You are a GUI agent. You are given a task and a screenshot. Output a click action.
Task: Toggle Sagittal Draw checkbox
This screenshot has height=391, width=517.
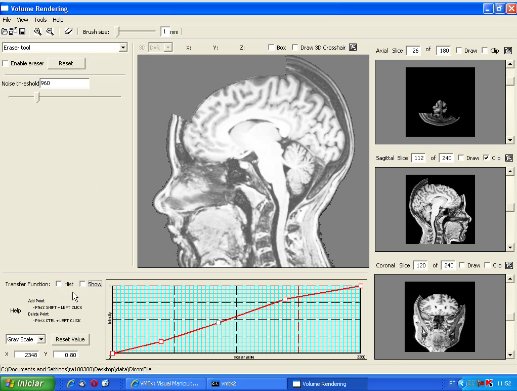click(461, 158)
